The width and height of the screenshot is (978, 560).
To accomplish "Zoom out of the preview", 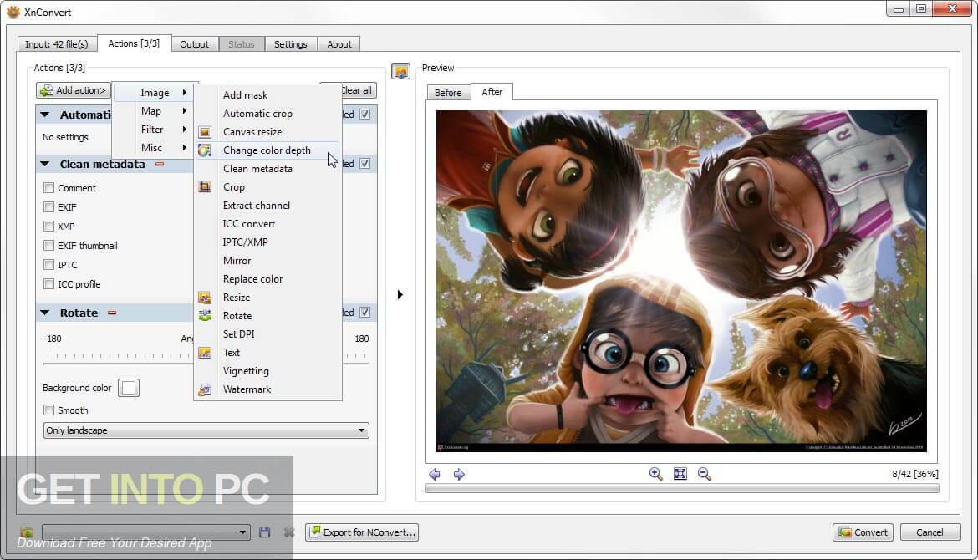I will [704, 474].
